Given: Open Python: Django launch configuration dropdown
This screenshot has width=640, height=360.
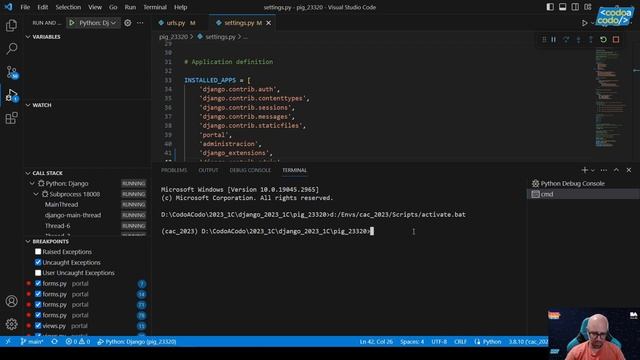Looking at the screenshot, I should pos(98,23).
